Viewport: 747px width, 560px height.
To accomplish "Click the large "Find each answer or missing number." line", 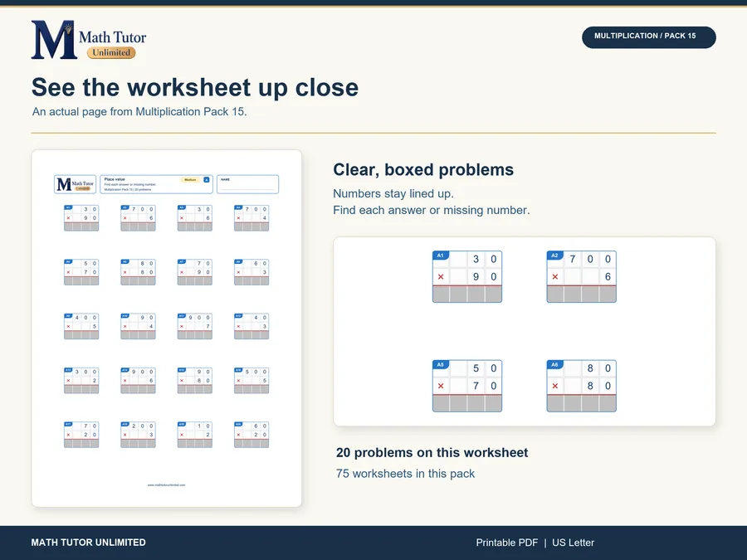I will coord(431,210).
